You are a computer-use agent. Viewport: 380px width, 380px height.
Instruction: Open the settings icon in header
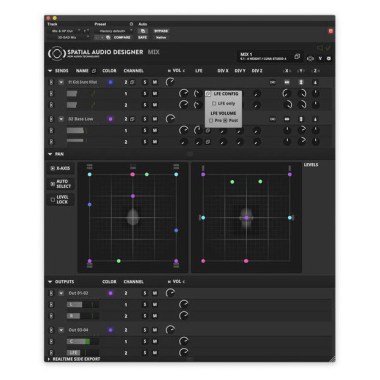coord(329,59)
